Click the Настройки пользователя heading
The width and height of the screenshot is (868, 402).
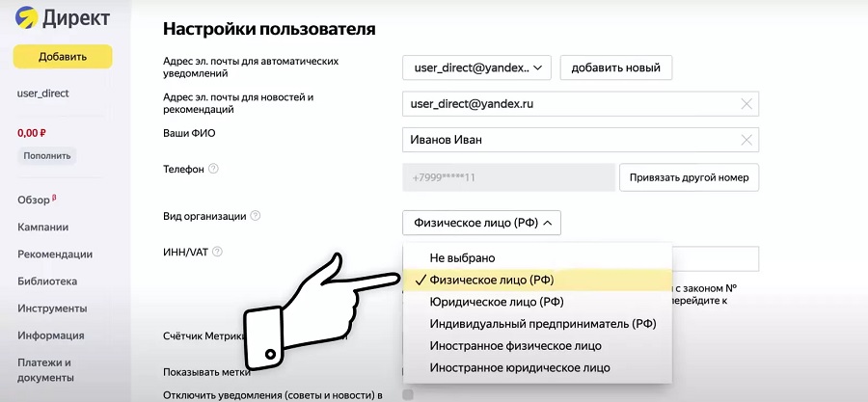[269, 29]
